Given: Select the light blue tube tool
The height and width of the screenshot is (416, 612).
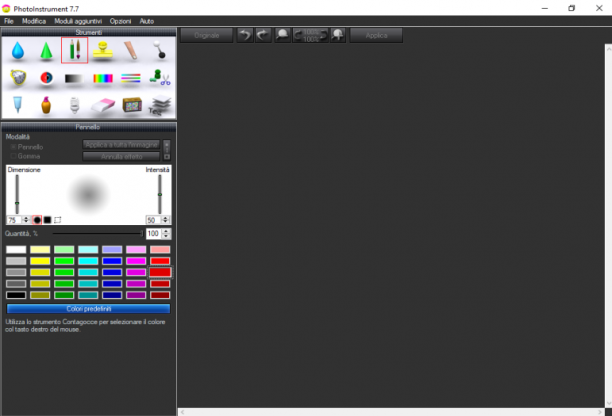Looking at the screenshot, I should (18, 105).
